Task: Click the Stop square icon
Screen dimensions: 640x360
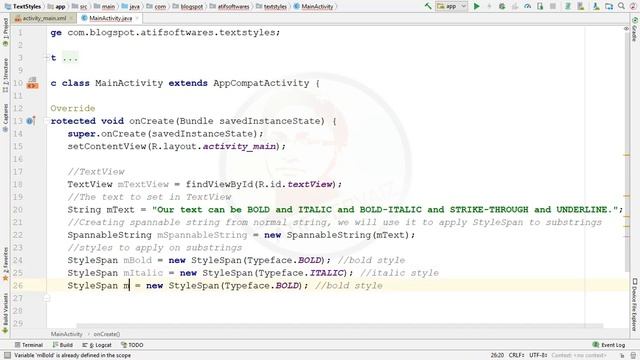Action: (x=553, y=6)
